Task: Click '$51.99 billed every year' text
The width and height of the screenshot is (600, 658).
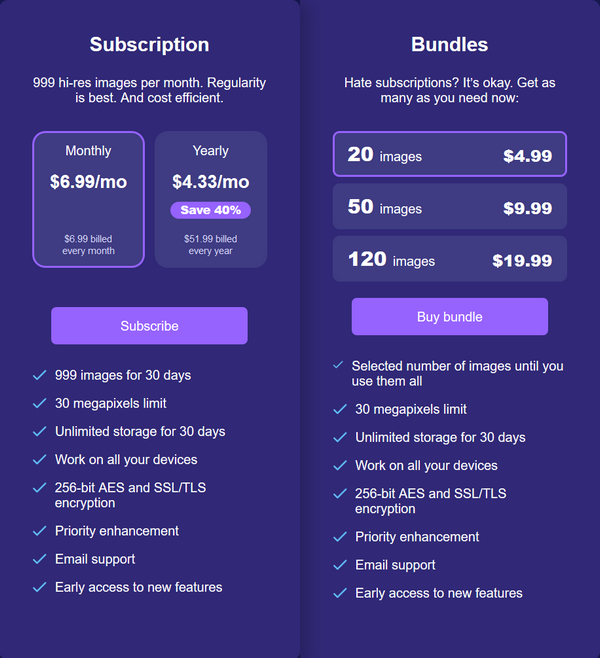Action: click(210, 245)
